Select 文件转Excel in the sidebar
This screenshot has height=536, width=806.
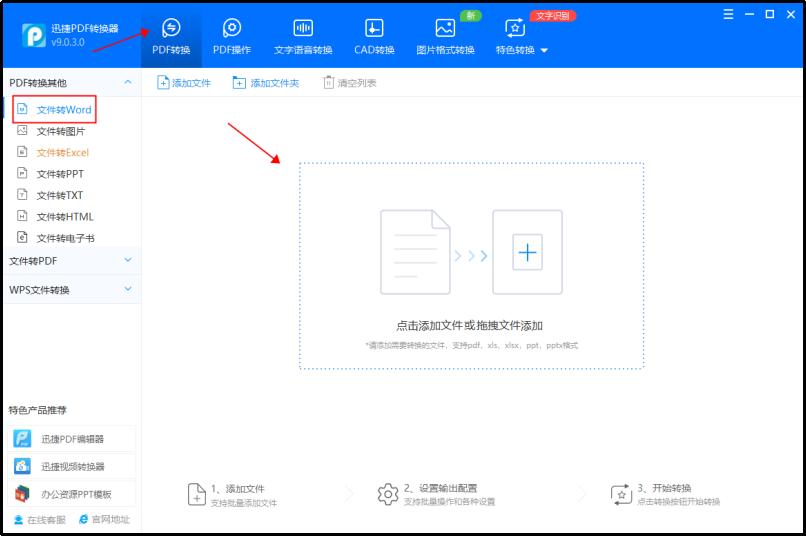pyautogui.click(x=63, y=153)
